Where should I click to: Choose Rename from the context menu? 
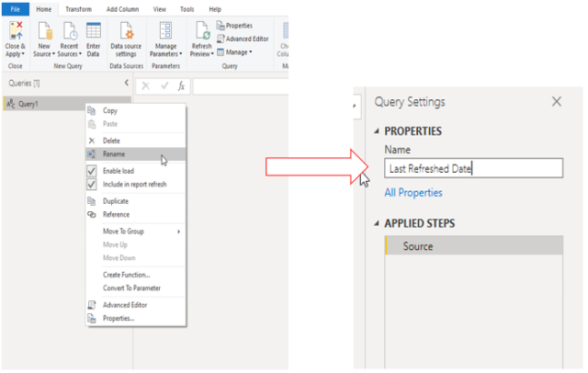(114, 154)
